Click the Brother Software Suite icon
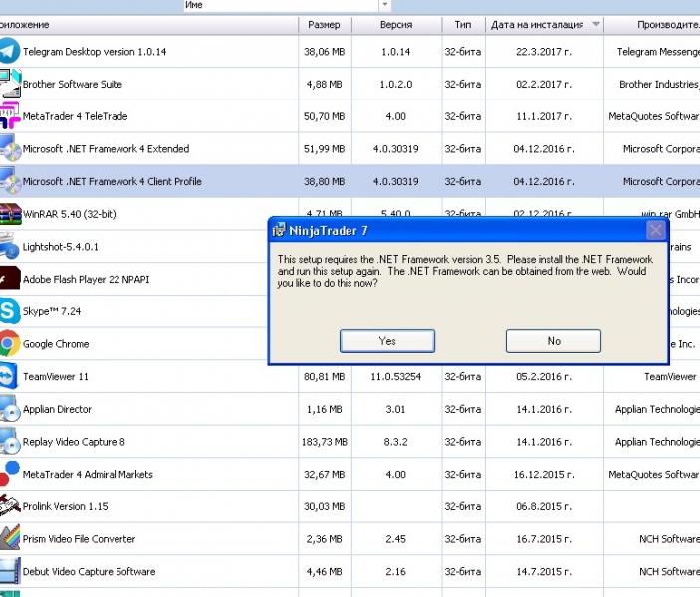700x597 pixels. [x=10, y=84]
